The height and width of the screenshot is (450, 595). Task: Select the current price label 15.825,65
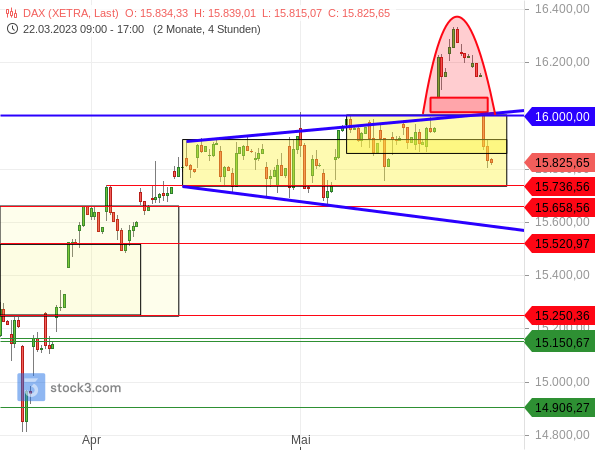pyautogui.click(x=560, y=163)
